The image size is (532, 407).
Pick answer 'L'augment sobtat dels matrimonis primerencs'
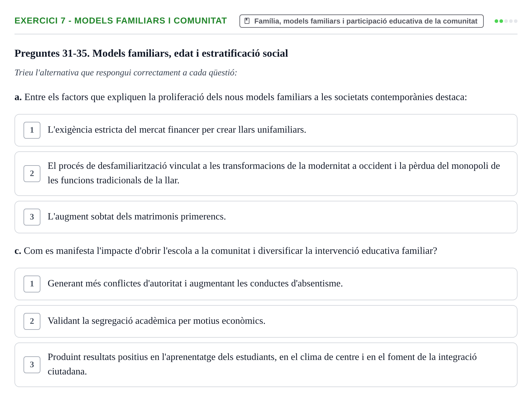pos(266,217)
